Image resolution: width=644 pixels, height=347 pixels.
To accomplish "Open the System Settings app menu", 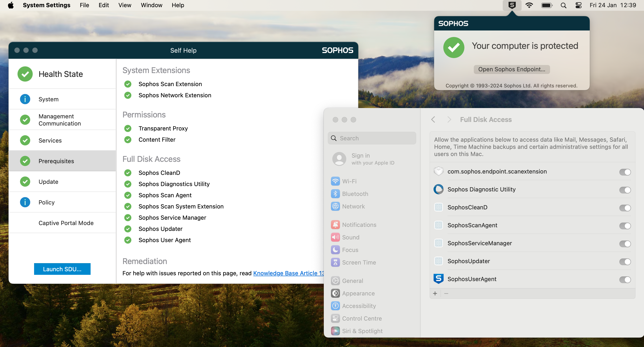I will click(x=46, y=5).
